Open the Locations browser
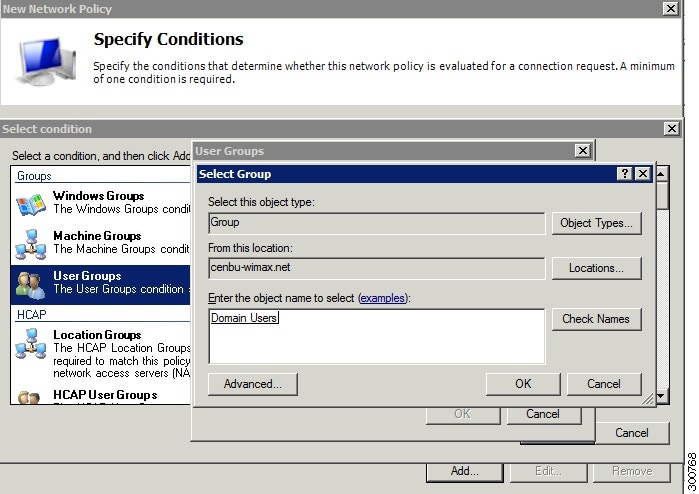The height and width of the screenshot is (494, 699). [x=596, y=268]
